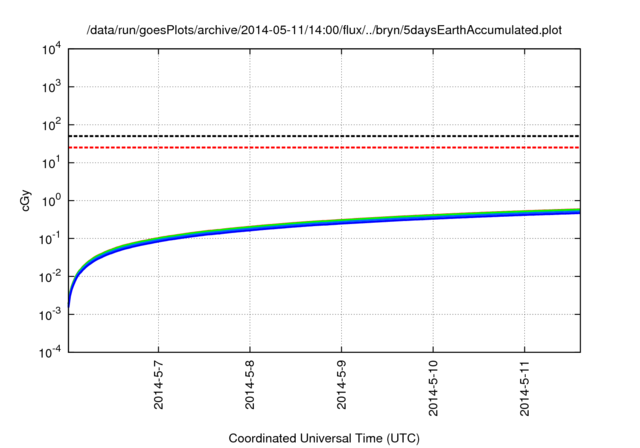Click the 10^-4 y-axis tick label
The image size is (640, 448).
(x=51, y=352)
